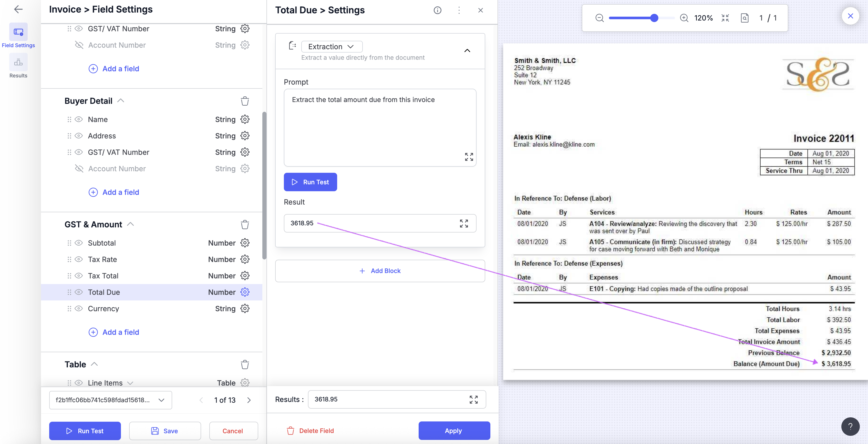Open settings gear for Buyer Detail Address field
This screenshot has width=868, height=444.
pyautogui.click(x=245, y=136)
